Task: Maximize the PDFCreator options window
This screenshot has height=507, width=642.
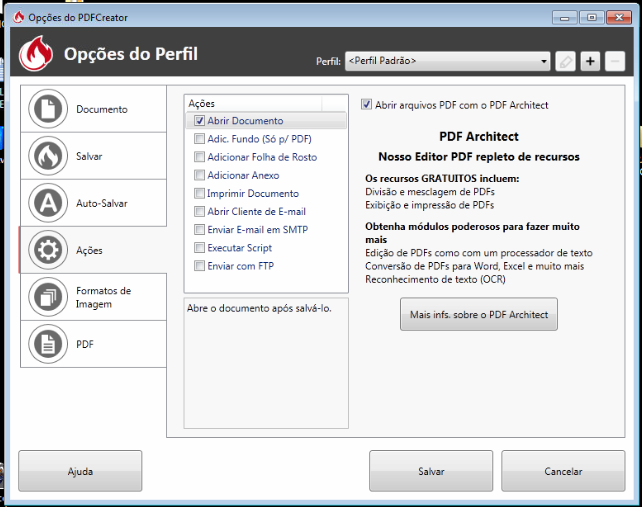Action: coord(591,18)
